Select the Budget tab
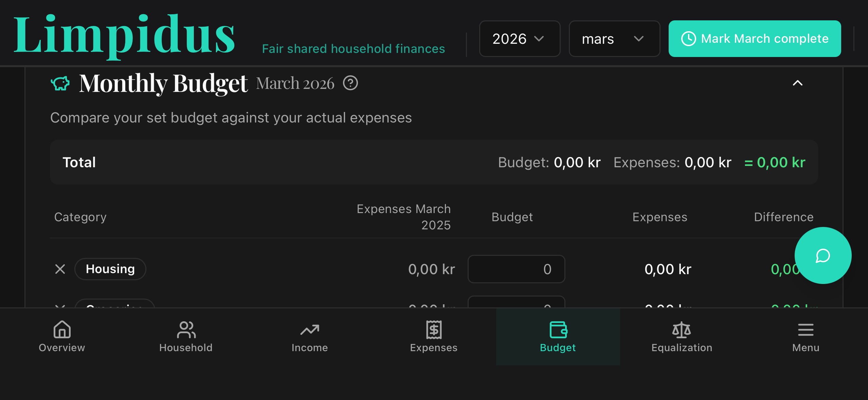 point(558,336)
